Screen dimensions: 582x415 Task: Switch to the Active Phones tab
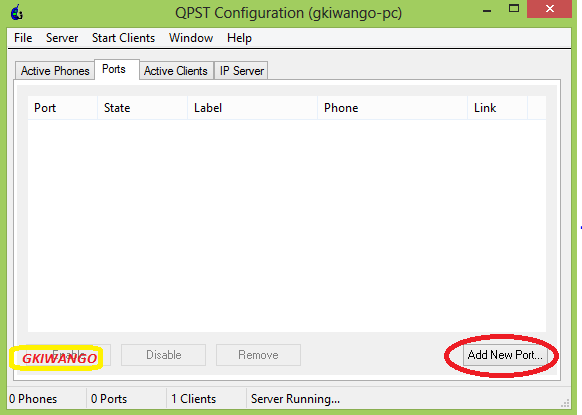tap(55, 71)
